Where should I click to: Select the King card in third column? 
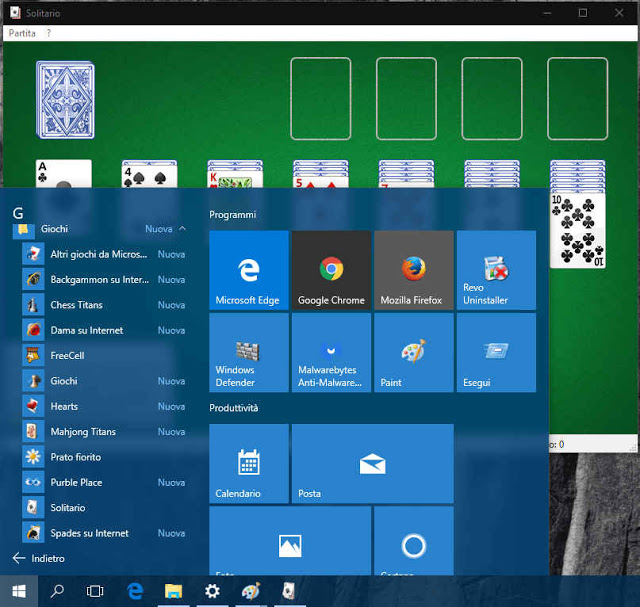click(235, 179)
